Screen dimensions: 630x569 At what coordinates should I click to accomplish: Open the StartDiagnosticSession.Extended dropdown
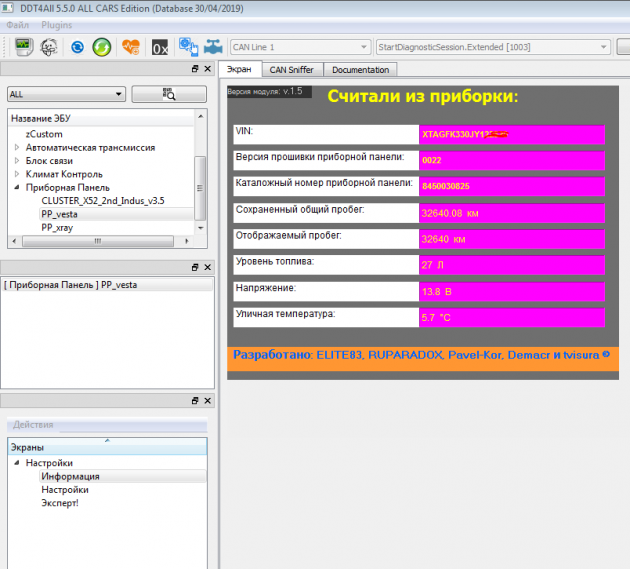click(491, 47)
